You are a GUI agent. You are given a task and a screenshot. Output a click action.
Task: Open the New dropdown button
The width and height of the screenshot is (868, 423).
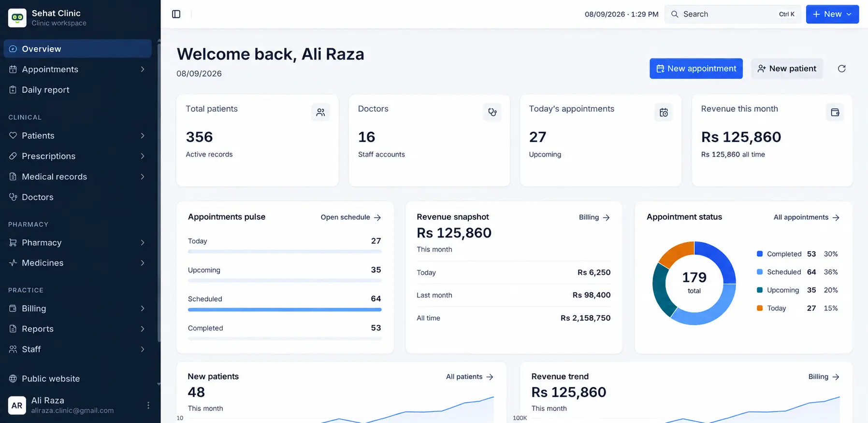click(832, 14)
